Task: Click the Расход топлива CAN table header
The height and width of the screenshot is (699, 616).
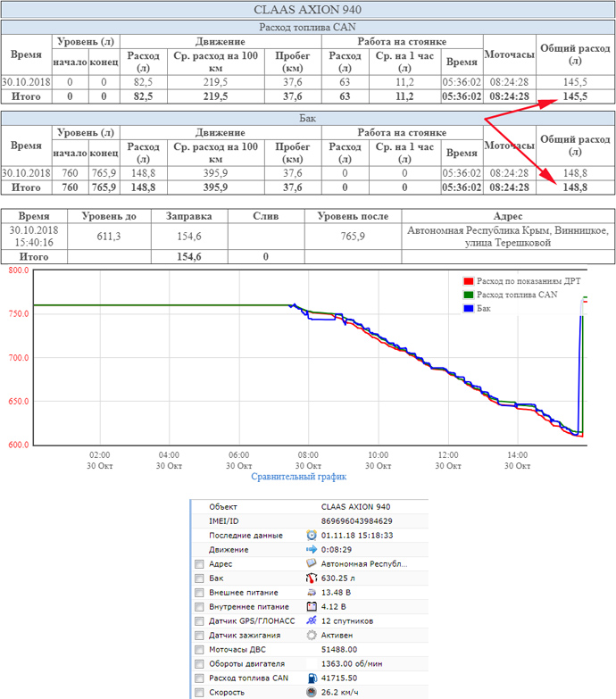Action: pos(307,27)
